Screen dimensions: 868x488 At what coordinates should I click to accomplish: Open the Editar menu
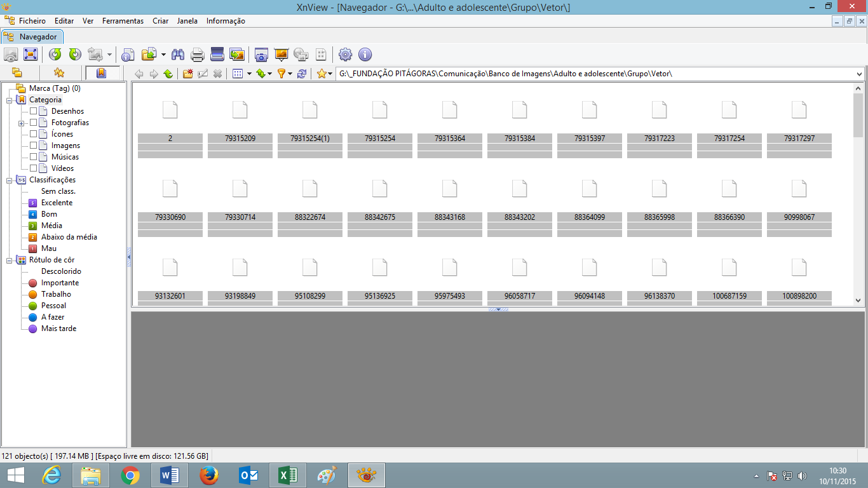click(x=64, y=21)
